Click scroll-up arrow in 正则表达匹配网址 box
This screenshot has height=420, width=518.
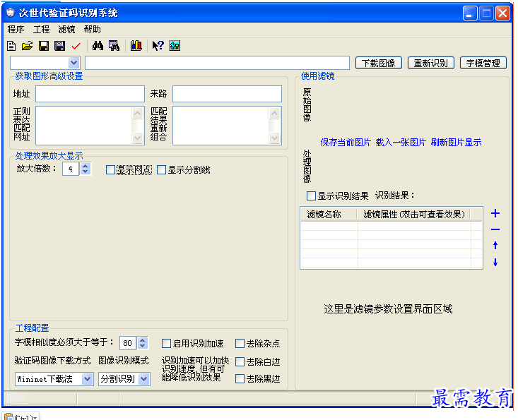pyautogui.click(x=137, y=113)
